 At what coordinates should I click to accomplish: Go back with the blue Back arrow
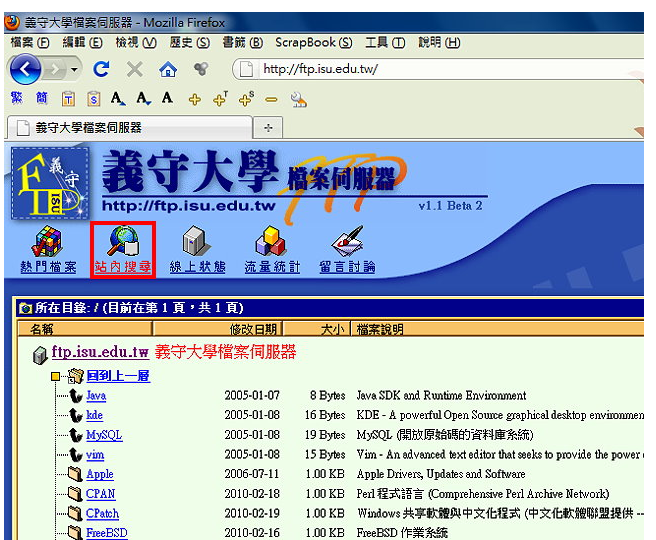click(x=25, y=69)
